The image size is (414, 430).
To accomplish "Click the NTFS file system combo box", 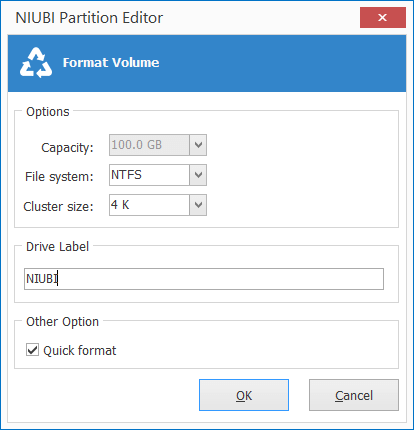I will [x=158, y=175].
